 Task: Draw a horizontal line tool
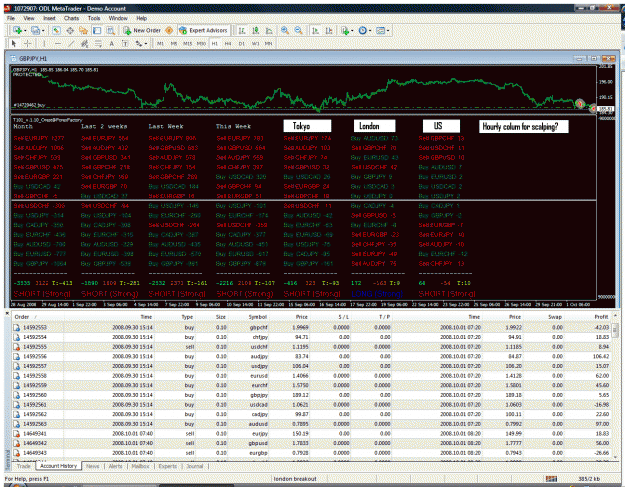click(58, 43)
